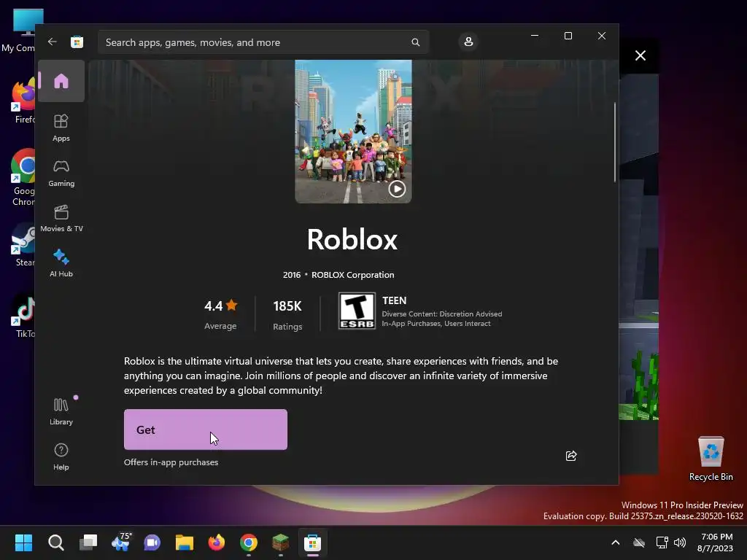Minimize the Microsoft Store window
This screenshot has height=560, width=747.
tap(535, 36)
